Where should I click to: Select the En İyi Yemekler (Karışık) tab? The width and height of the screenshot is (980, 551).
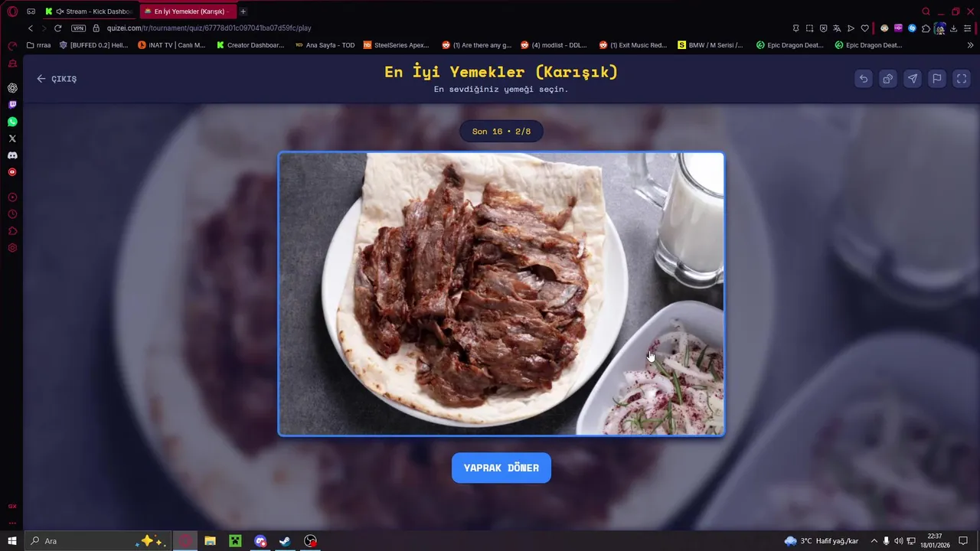pos(188,11)
